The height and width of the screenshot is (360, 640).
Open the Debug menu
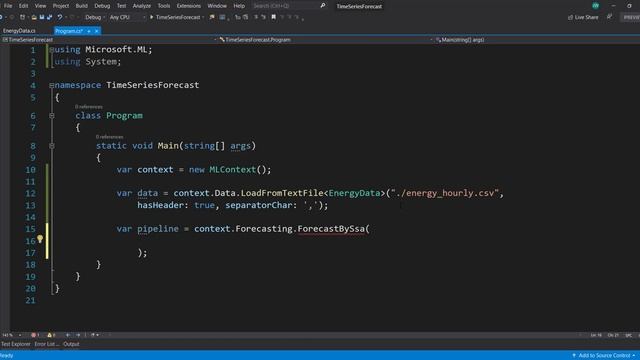[x=102, y=6]
